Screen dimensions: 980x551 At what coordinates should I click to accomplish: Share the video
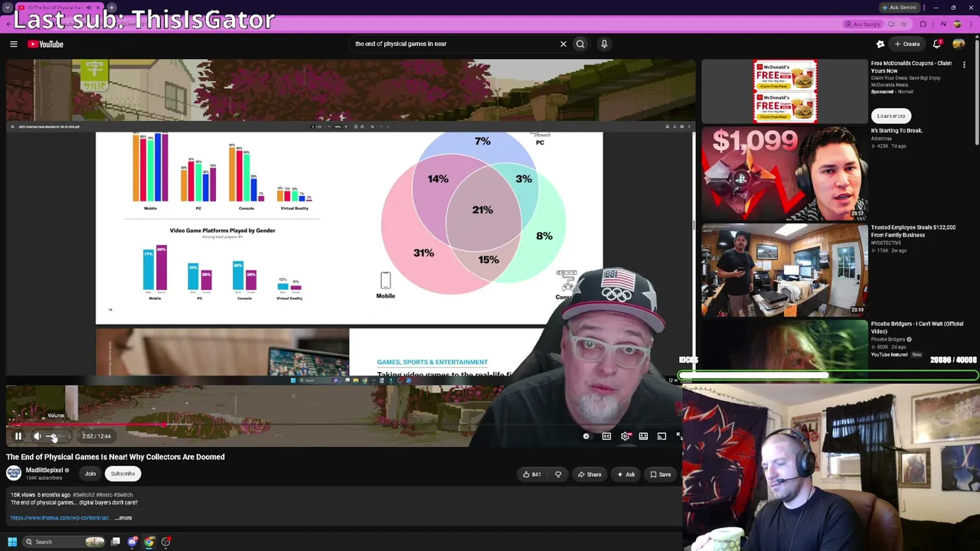(590, 474)
